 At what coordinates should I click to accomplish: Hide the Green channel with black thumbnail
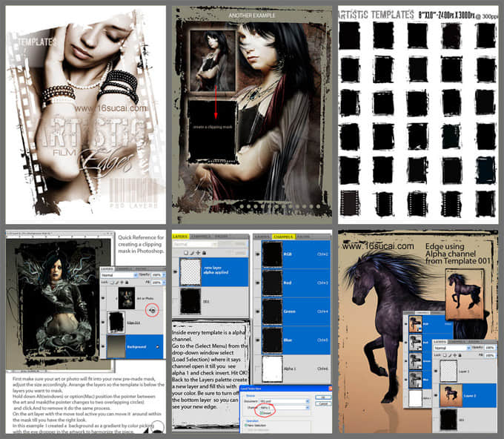click(x=257, y=311)
